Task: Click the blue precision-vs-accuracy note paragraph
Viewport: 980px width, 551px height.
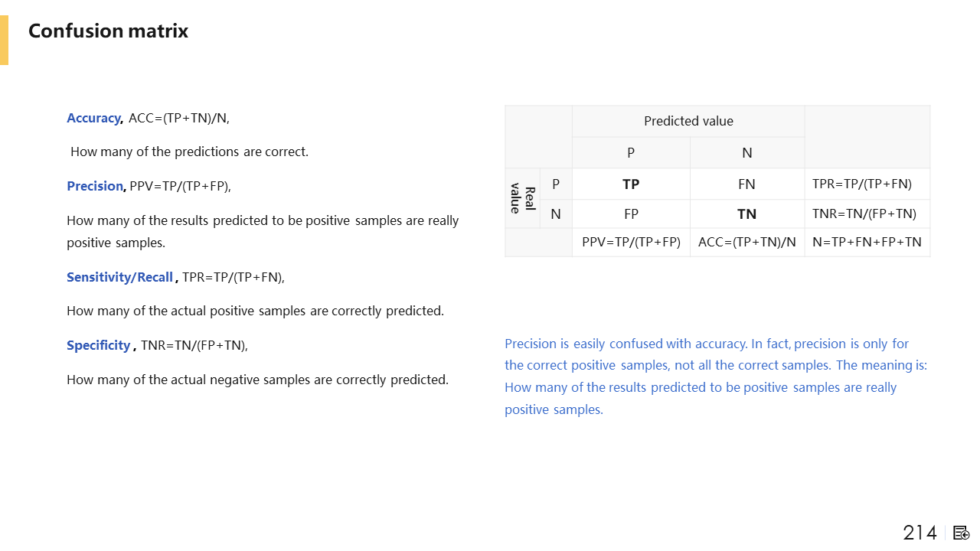Action: [x=715, y=377]
